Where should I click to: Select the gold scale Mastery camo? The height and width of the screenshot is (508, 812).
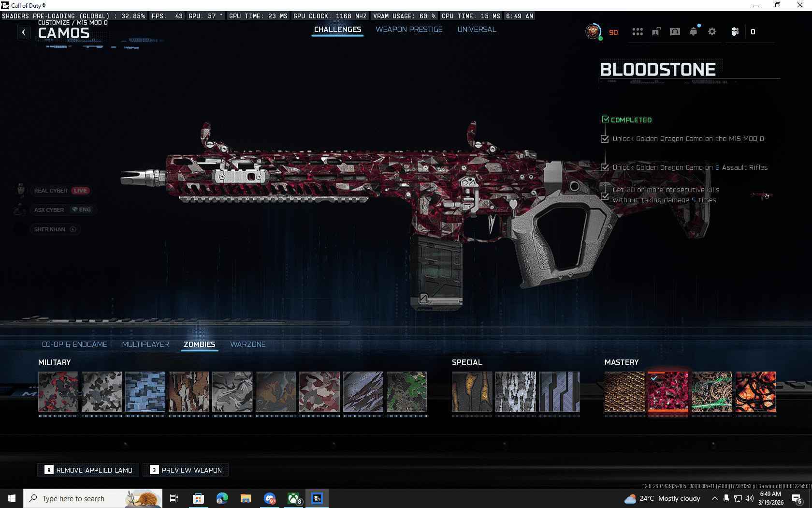point(624,392)
